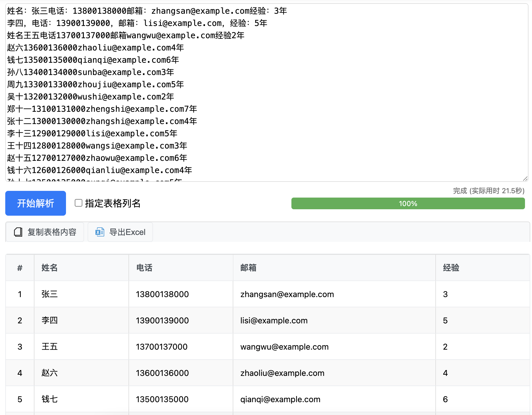This screenshot has height=415, width=532.
Task: Enable the 指定表格列名 checkbox
Action: [x=79, y=203]
